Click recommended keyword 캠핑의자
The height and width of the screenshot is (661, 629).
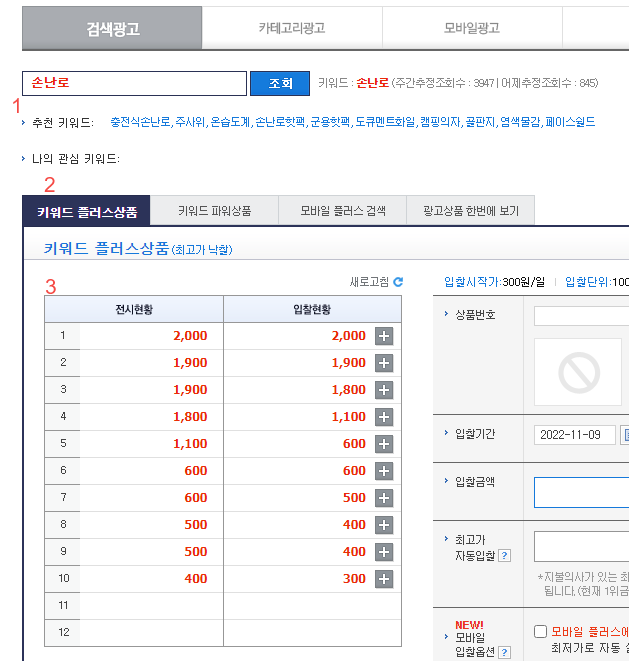tap(440, 122)
